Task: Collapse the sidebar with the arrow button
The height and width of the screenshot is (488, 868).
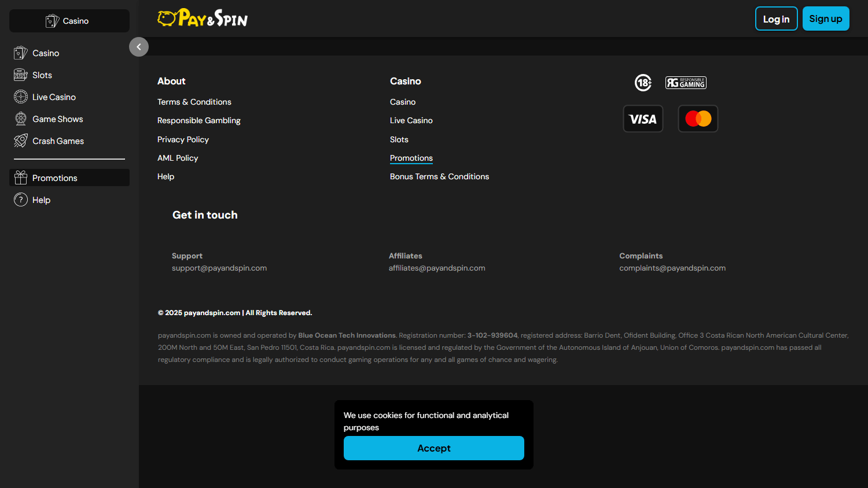Action: click(x=139, y=47)
